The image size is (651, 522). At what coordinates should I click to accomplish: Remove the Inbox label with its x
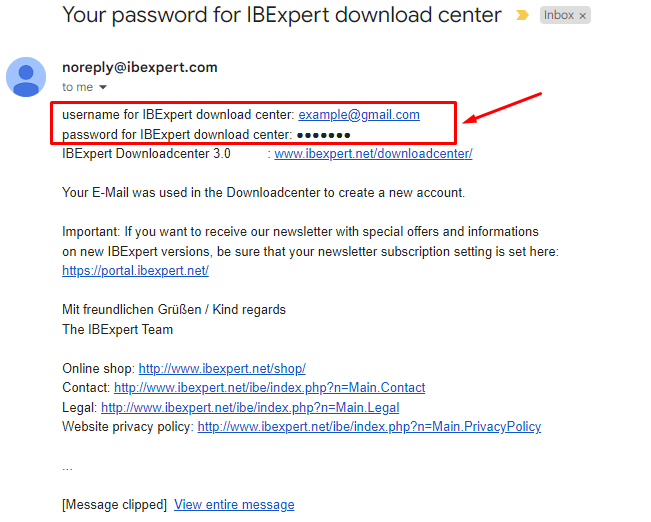pos(582,16)
